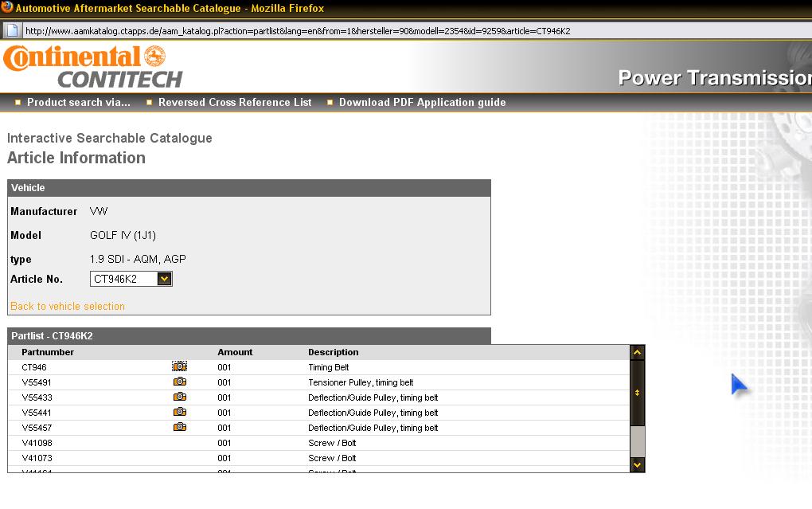Select part number V55457
Screen dimensions: 812x509
pyautogui.click(x=37, y=428)
